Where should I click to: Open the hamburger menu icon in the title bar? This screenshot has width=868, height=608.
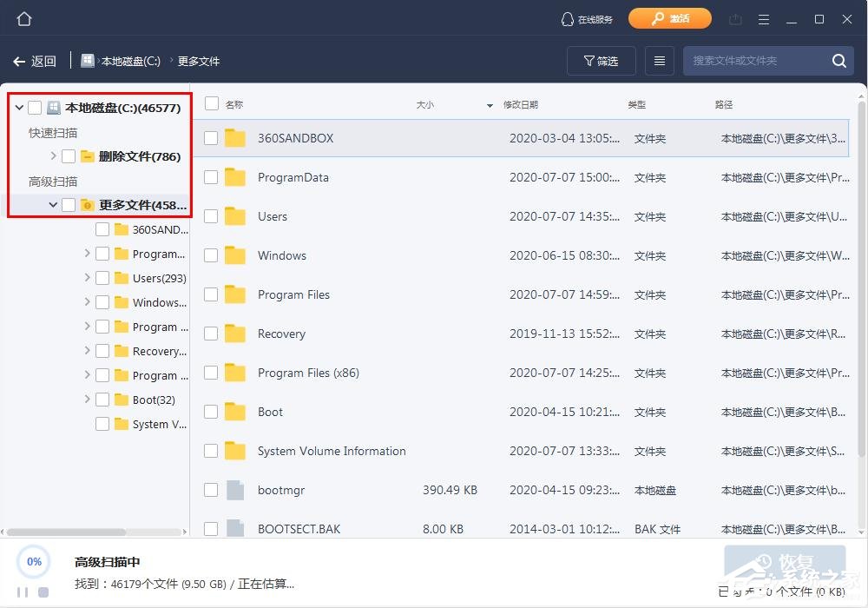763,18
